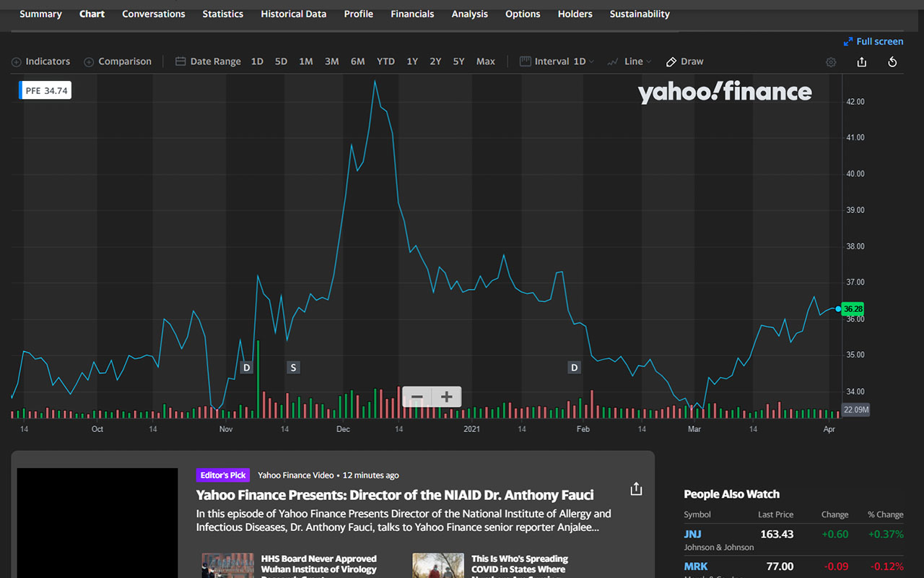Screen dimensions: 924x578
Task: Zoom in the chart with plus button
Action: click(x=447, y=397)
